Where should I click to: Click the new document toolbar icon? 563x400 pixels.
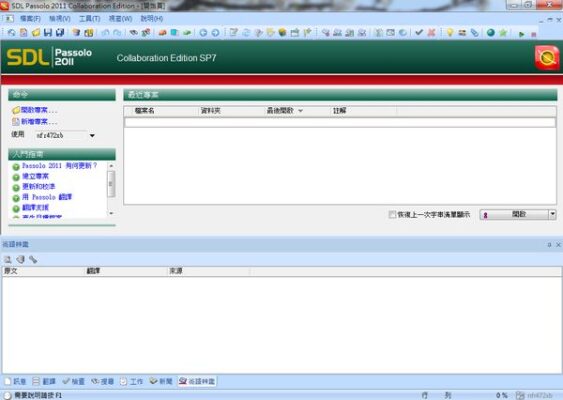point(24,33)
